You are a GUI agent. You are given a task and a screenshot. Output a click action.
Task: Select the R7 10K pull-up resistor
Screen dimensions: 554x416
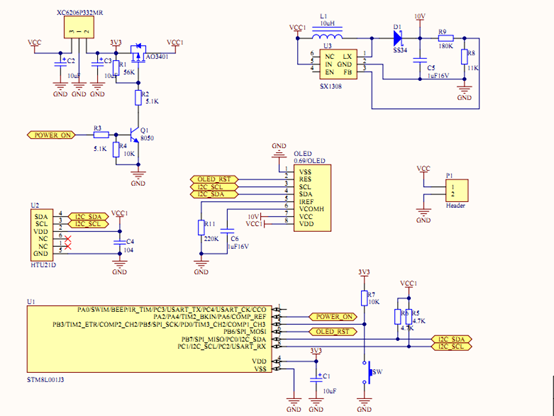365,298
